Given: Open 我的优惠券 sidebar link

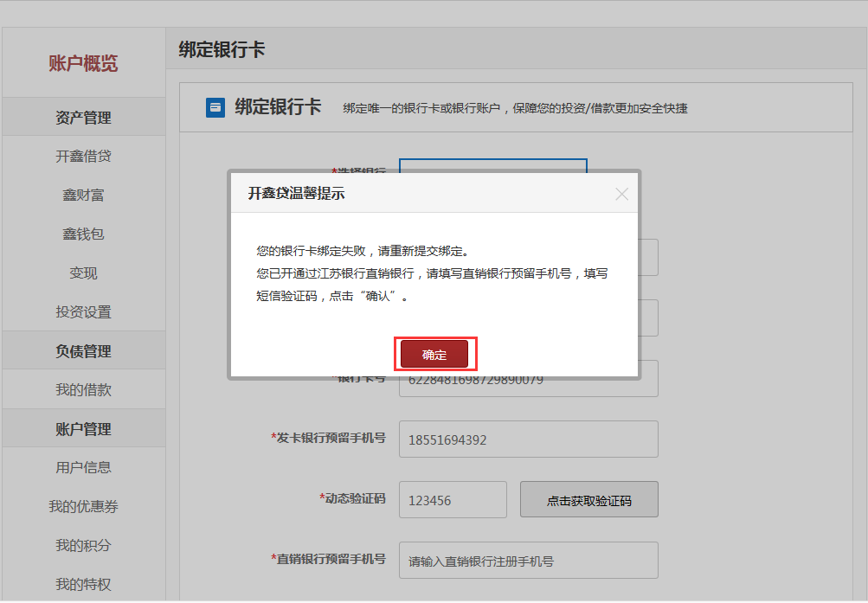Looking at the screenshot, I should 84,507.
